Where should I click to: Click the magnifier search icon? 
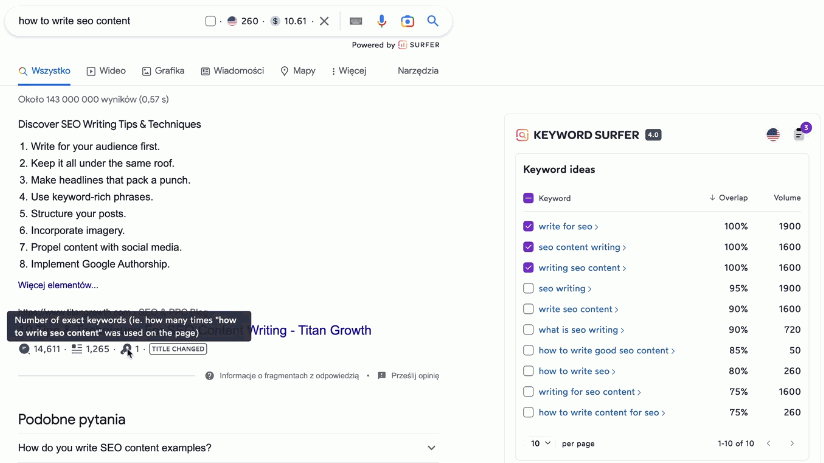[x=433, y=21]
